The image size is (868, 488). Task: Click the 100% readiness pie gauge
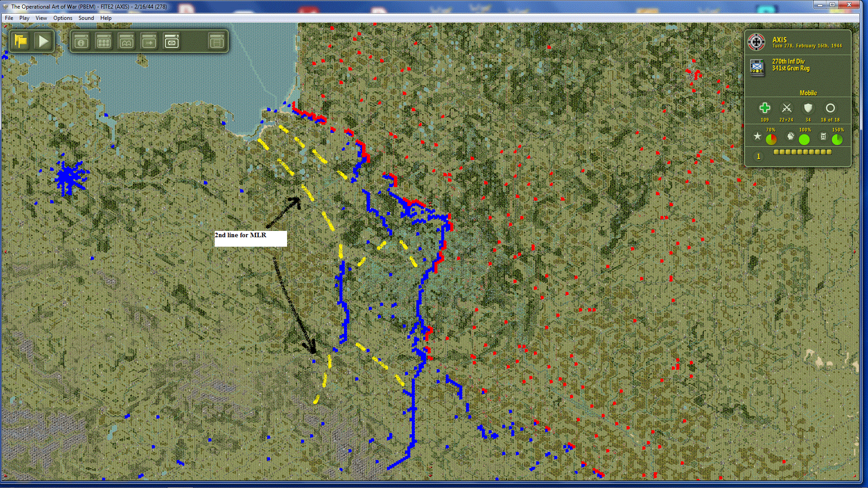coord(804,139)
